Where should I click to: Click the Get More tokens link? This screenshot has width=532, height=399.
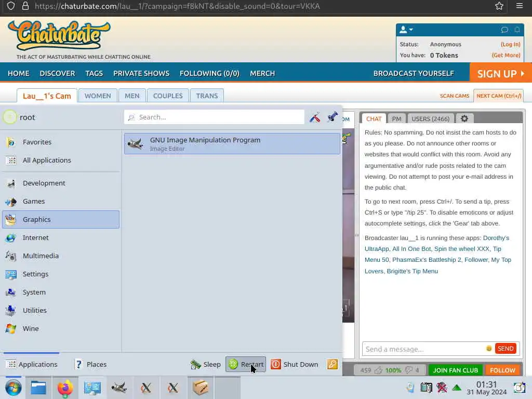pos(506,55)
